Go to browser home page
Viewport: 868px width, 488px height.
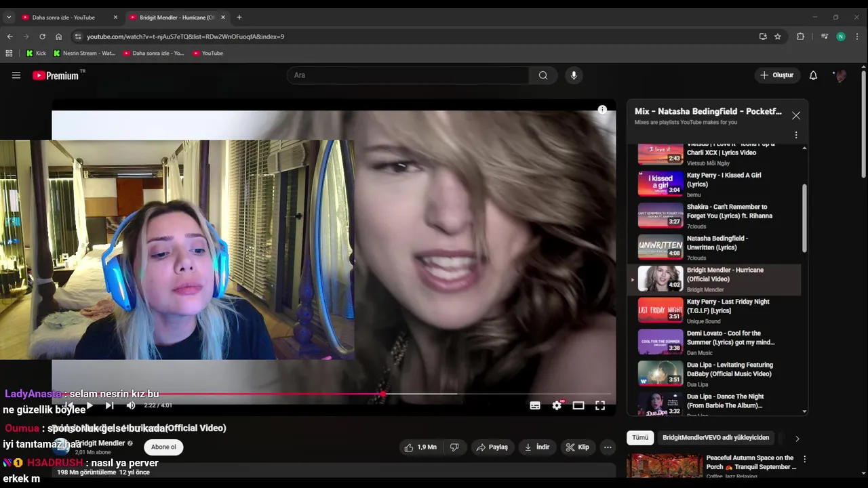[x=58, y=37]
